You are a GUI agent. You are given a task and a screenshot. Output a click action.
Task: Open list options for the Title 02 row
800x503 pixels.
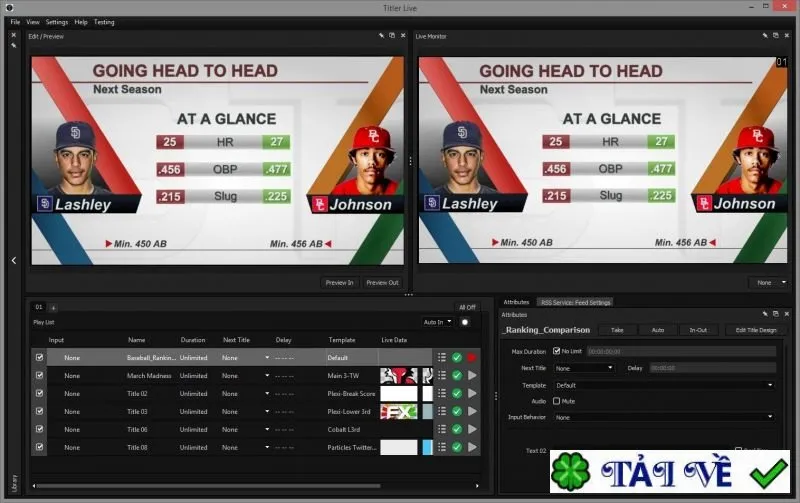point(442,393)
